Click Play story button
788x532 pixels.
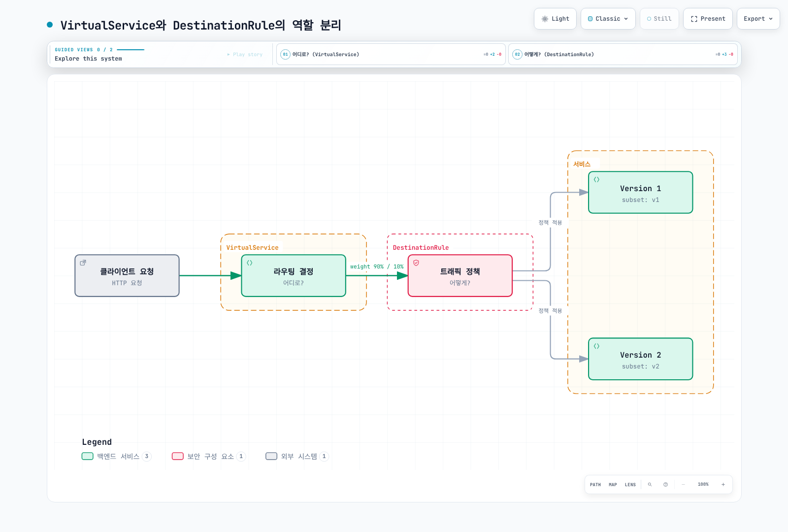(x=245, y=54)
